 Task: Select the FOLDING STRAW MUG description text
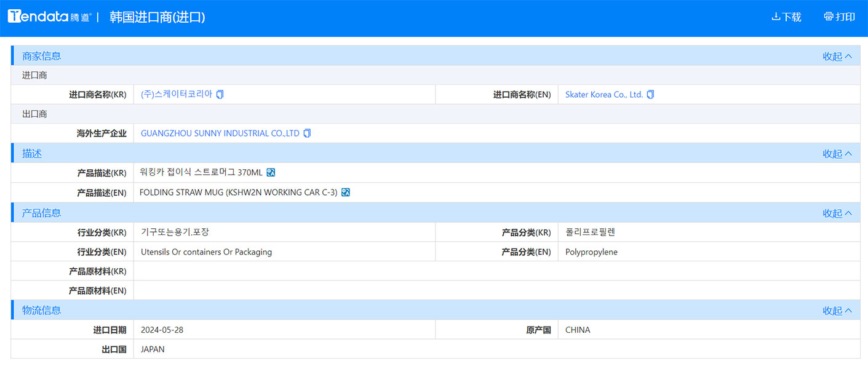[239, 193]
